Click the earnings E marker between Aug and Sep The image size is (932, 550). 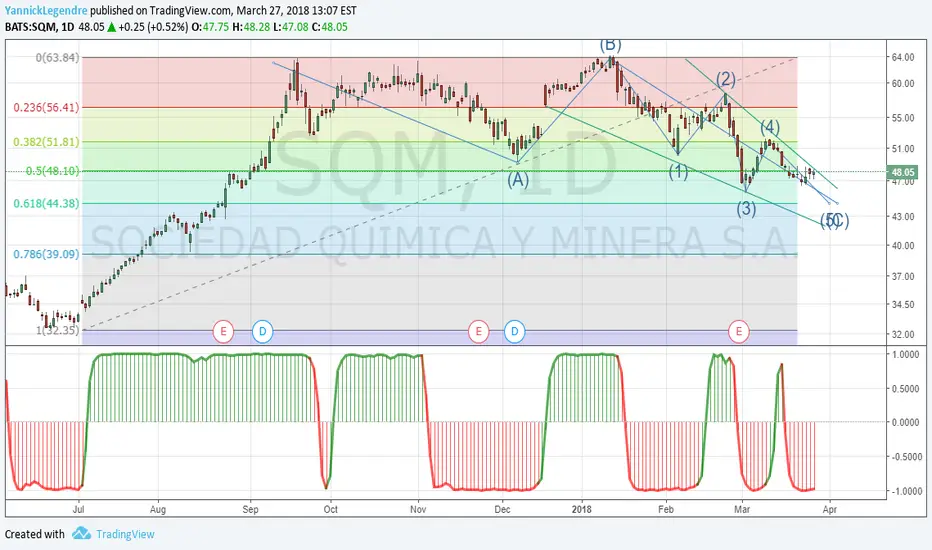pos(223,331)
